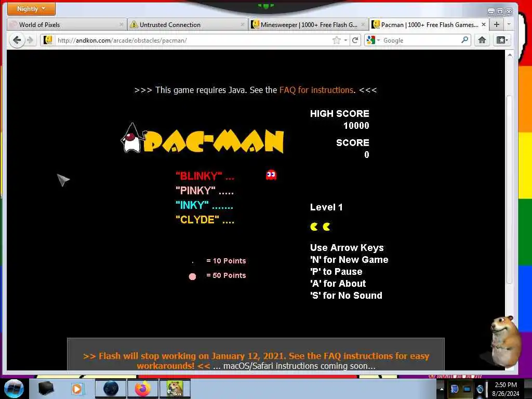Click the search magnifier icon
Image resolution: width=532 pixels, height=399 pixels.
(x=464, y=40)
